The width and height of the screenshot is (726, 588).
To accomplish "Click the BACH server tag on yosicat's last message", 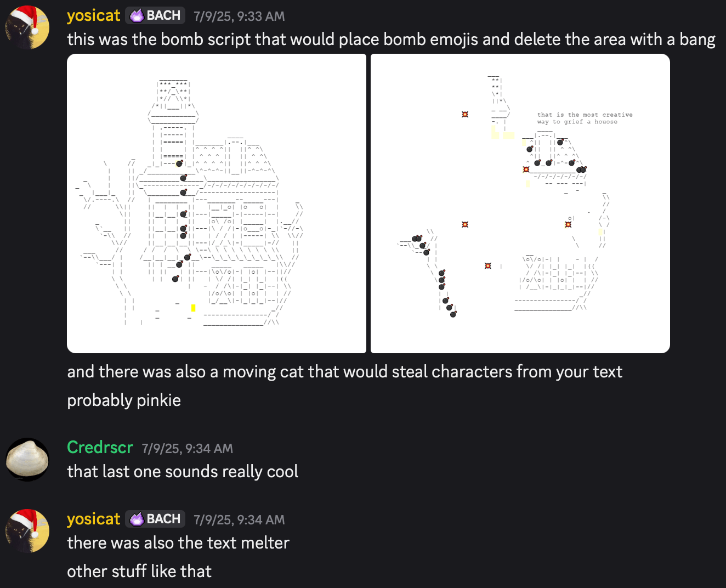I will 155,519.
